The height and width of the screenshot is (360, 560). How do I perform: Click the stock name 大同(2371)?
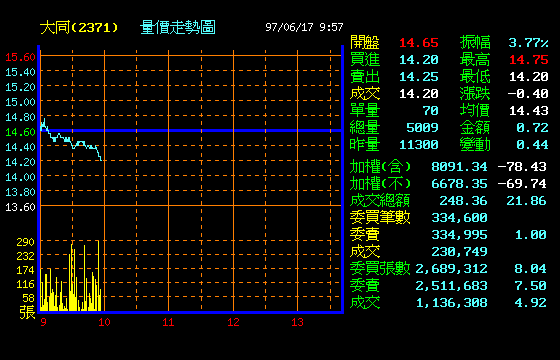coord(79,28)
